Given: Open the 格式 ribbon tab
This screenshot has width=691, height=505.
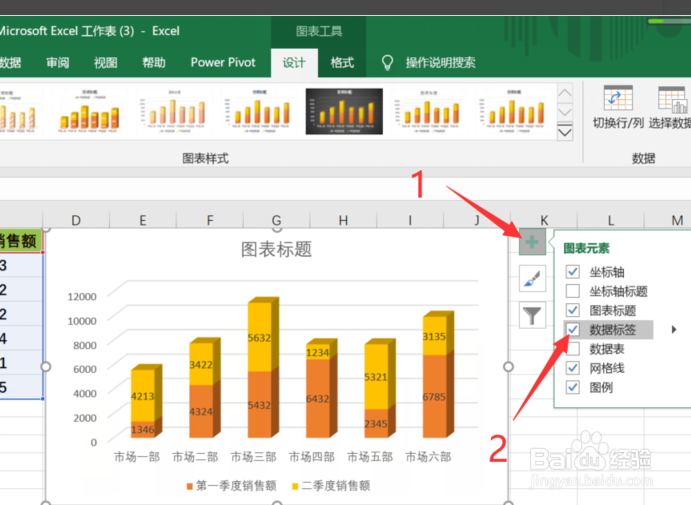Looking at the screenshot, I should point(342,63).
